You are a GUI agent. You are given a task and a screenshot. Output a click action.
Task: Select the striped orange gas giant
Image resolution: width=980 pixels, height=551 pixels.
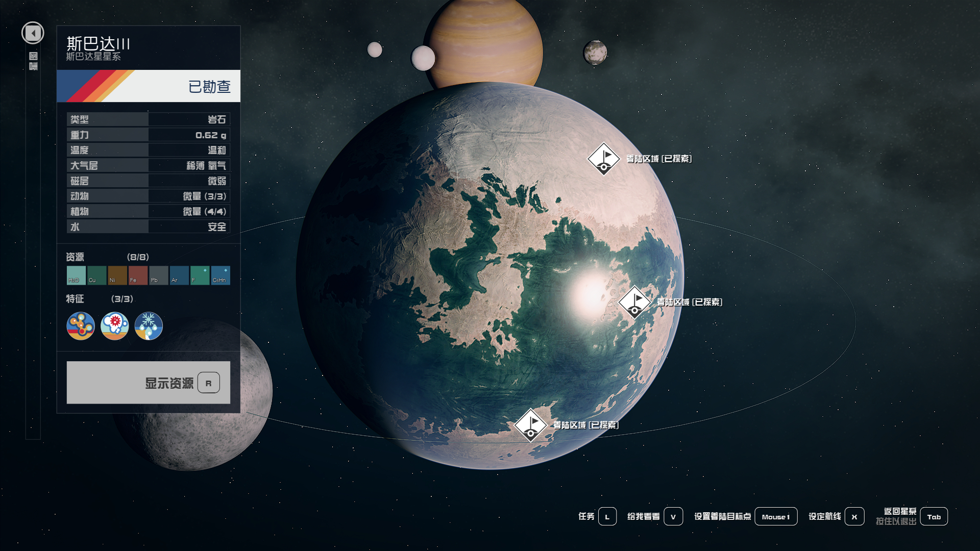(483, 46)
